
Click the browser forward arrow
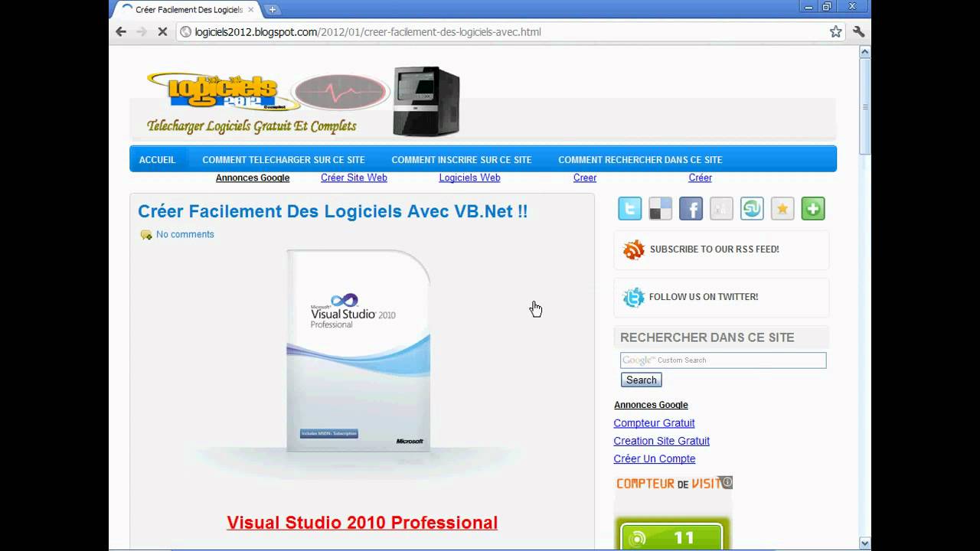click(x=142, y=31)
